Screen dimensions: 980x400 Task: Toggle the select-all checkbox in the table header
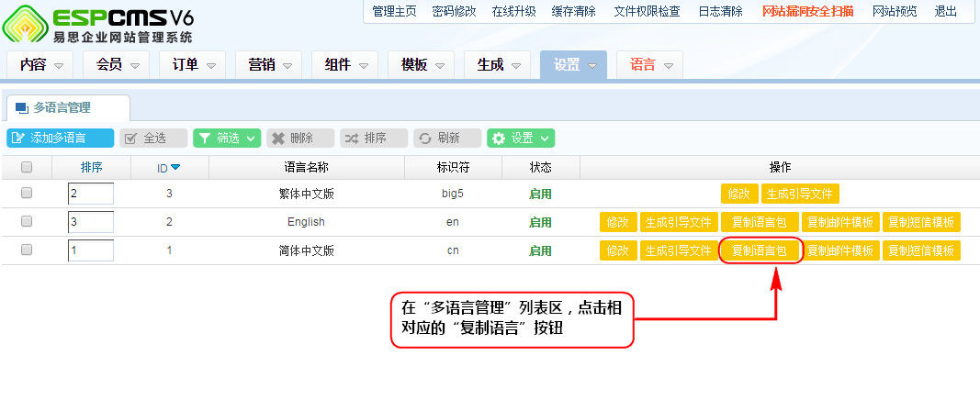point(27,167)
